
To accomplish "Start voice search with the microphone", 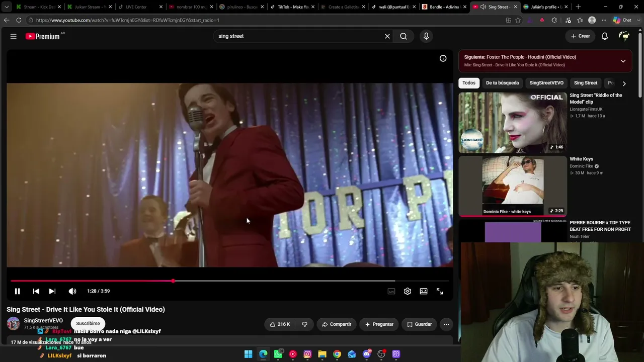I will click(426, 36).
